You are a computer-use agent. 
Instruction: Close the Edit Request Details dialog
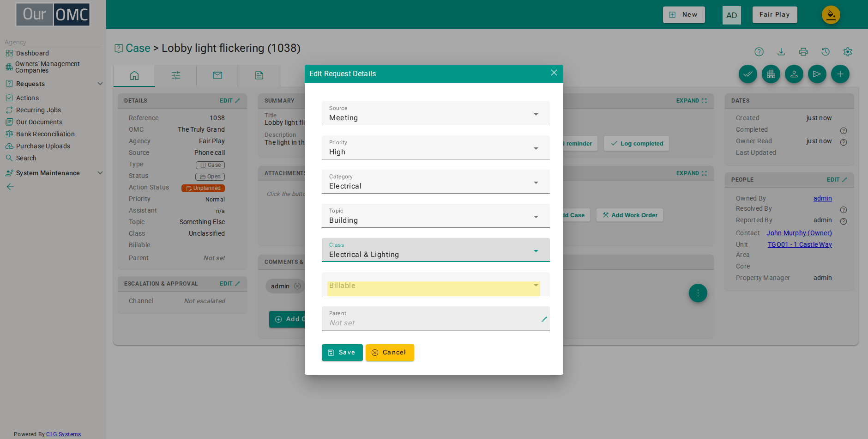pos(554,73)
